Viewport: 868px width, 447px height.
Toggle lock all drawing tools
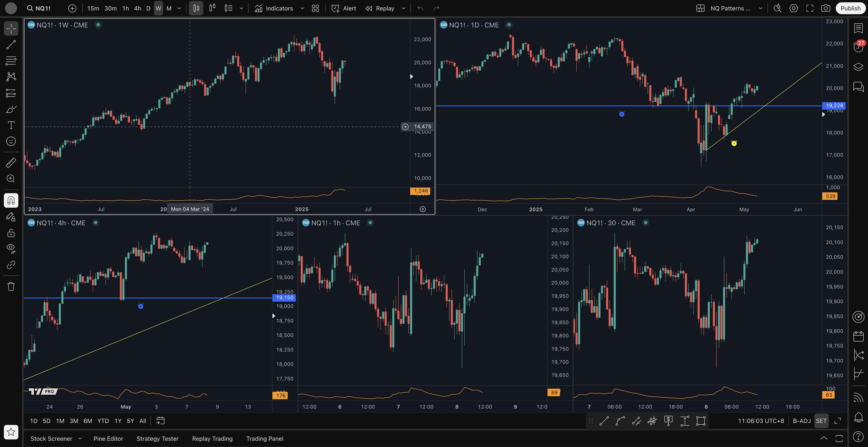pyautogui.click(x=11, y=233)
